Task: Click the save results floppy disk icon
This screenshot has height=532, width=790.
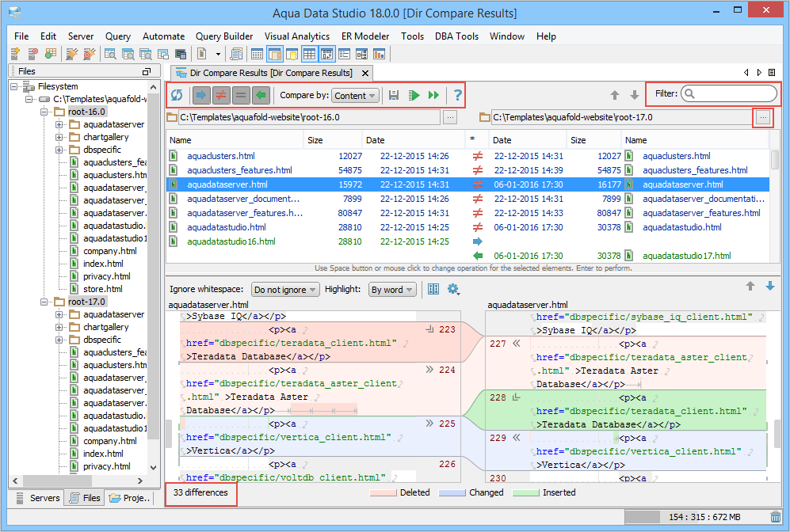Action: [x=394, y=95]
